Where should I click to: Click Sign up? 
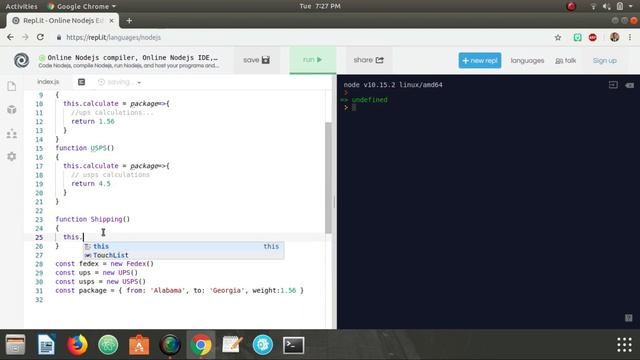click(x=604, y=60)
